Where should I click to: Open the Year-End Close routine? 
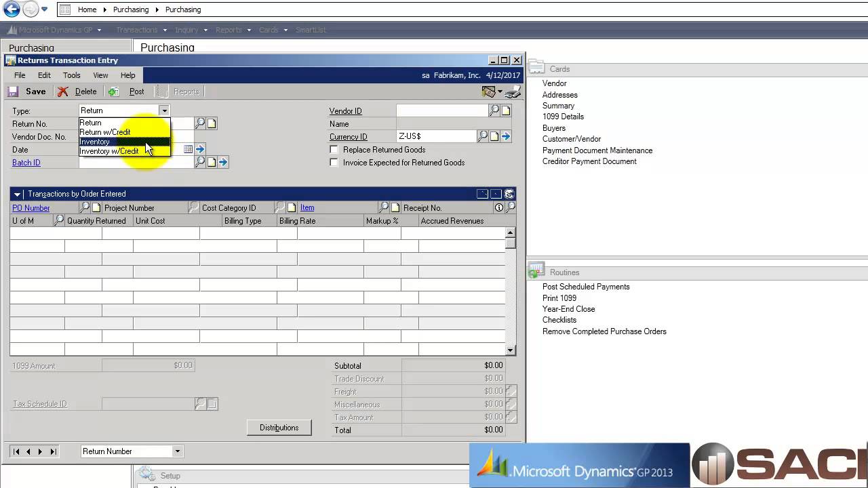(568, 309)
